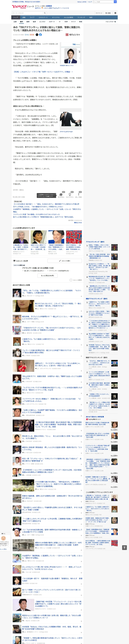Open the アナウンサーの酒にまつわる問題 comment topic
The width and height of the screenshot is (129, 644).
pyautogui.click(x=38, y=268)
